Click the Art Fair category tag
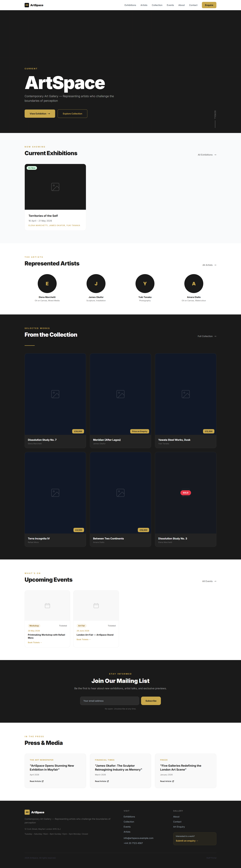Viewport: 241px width, 868px height. [82, 626]
